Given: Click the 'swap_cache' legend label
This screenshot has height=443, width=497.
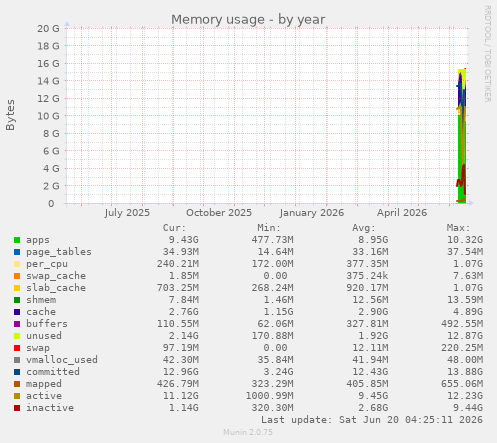Looking at the screenshot, I should (56, 276).
